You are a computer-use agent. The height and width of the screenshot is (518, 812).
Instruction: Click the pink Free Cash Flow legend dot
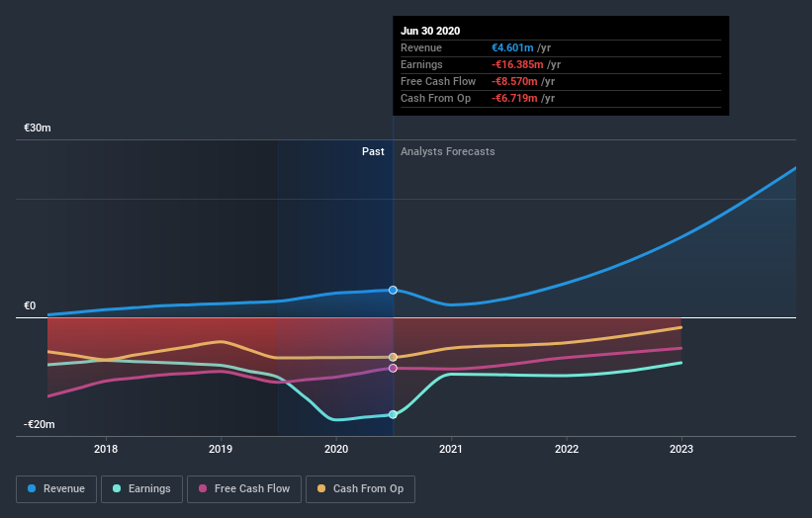pyautogui.click(x=203, y=488)
